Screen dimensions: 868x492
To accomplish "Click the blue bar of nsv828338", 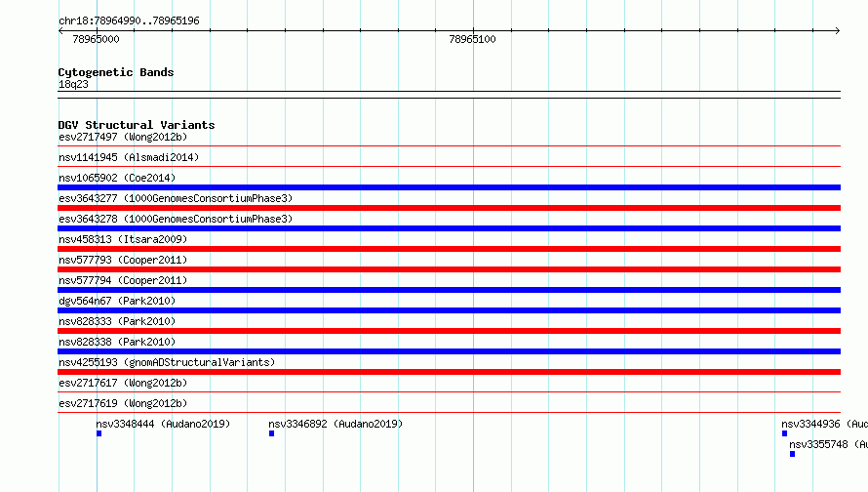I will click(x=449, y=351).
